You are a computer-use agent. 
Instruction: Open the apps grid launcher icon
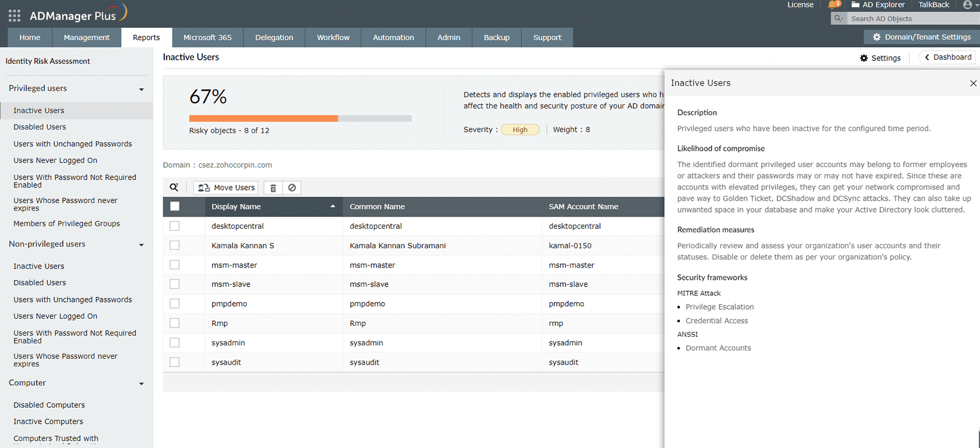(x=14, y=16)
